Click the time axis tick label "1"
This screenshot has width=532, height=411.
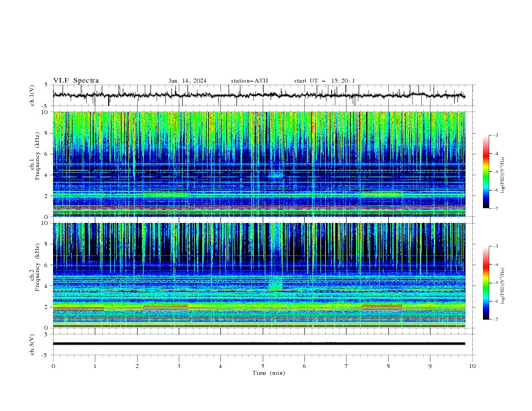95,366
